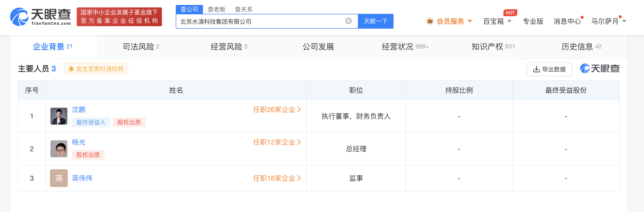This screenshot has width=644, height=212.
Task: Select the 经营风险 tab
Action: click(x=229, y=47)
